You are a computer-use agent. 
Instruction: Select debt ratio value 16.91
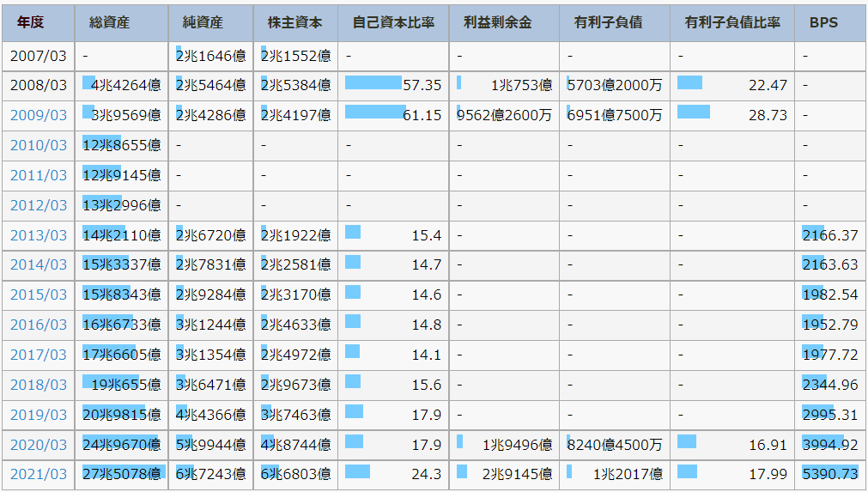[x=768, y=445]
